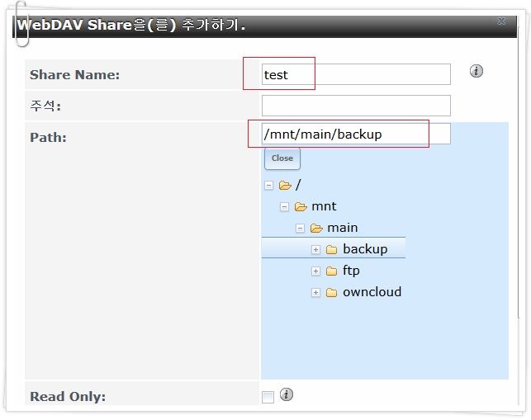Click the folder icon beside owncloud
The width and height of the screenshot is (531, 420).
point(331,292)
